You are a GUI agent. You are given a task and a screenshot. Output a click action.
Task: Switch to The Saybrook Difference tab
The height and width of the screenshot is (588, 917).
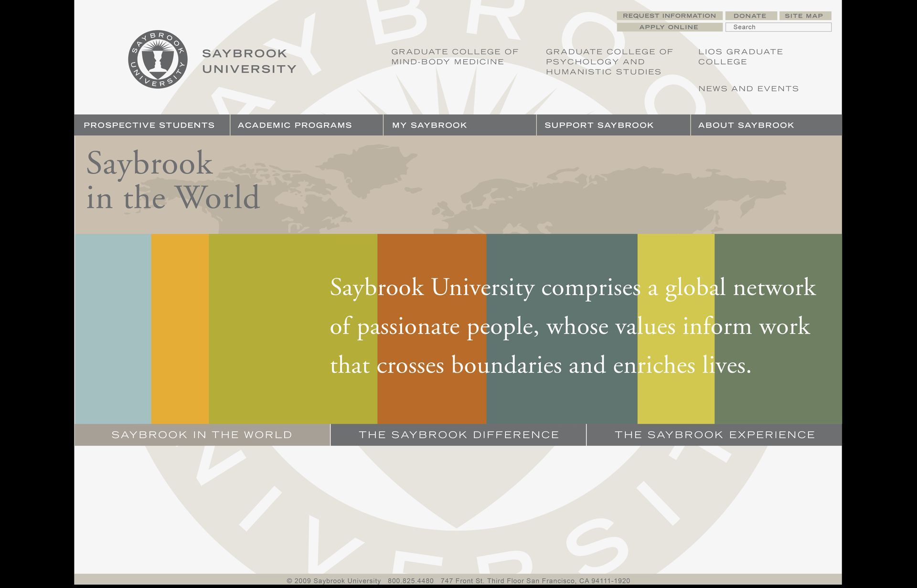point(458,435)
